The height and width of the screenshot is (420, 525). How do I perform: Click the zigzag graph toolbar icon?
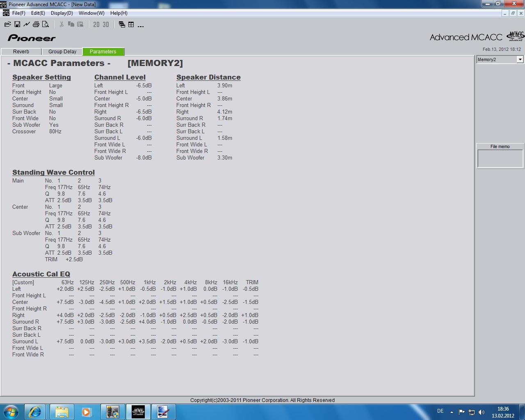click(27, 25)
